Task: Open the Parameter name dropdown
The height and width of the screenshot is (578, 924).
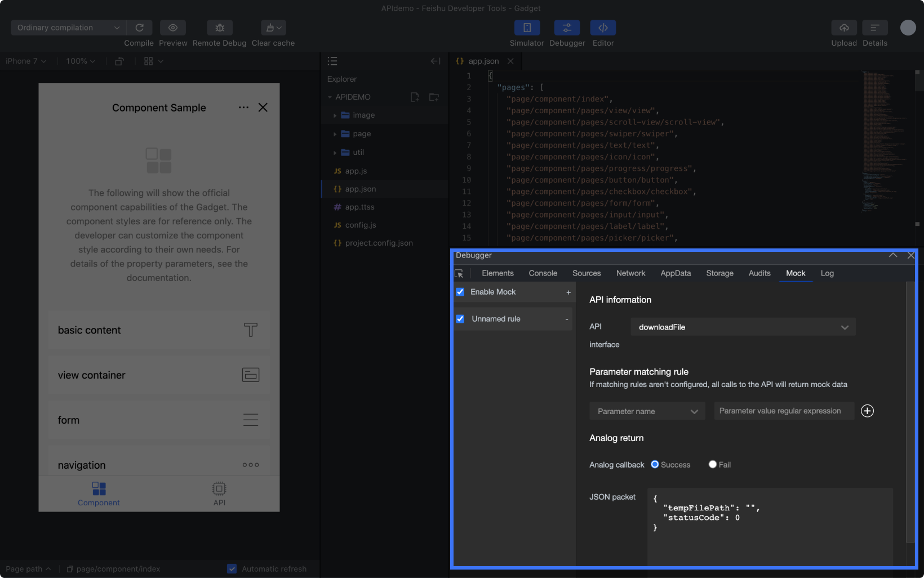Action: point(647,411)
